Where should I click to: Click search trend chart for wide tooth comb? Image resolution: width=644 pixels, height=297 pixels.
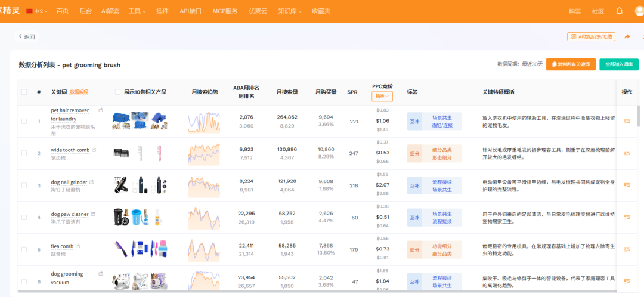[204, 154]
